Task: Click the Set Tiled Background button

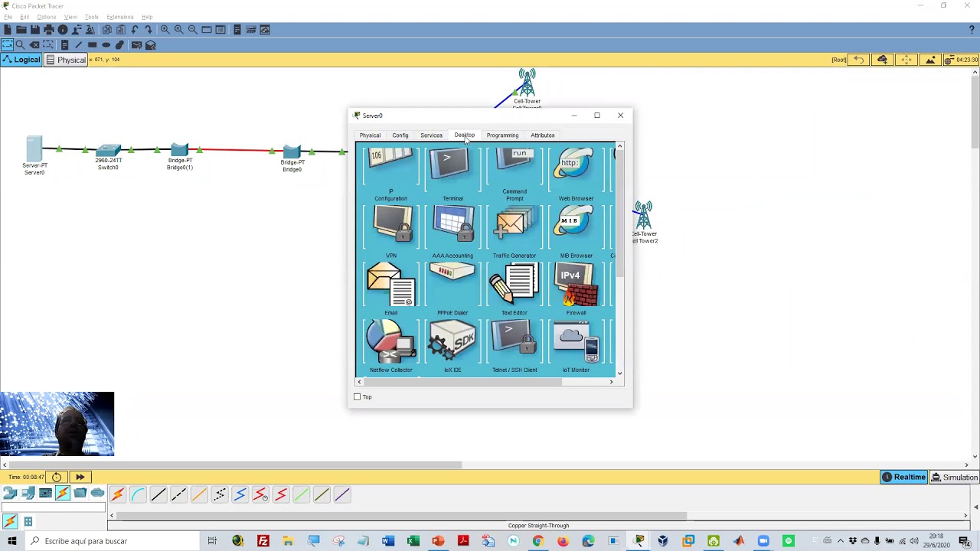Action: coord(930,60)
